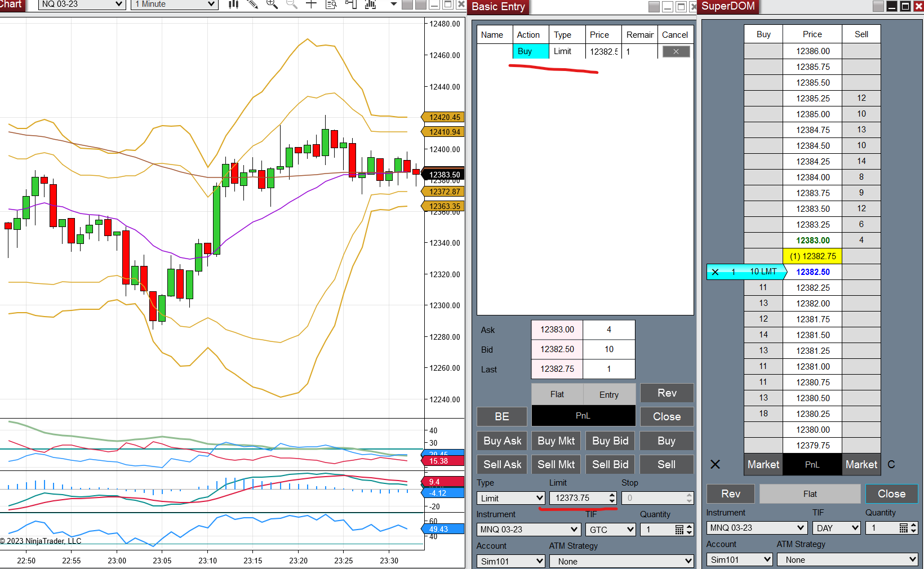Screen dimensions: 924x569
Task: Click the Sell Mkt button
Action: 556,464
